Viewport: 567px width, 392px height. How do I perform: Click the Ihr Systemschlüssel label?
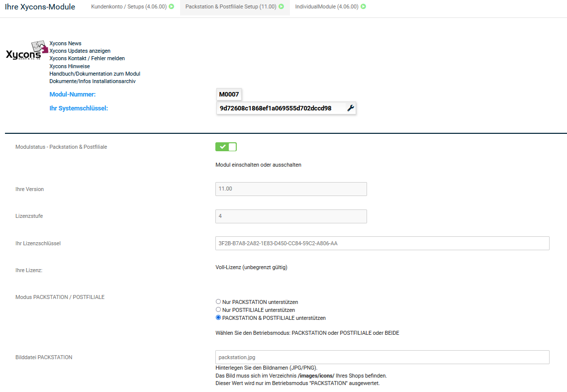click(79, 108)
